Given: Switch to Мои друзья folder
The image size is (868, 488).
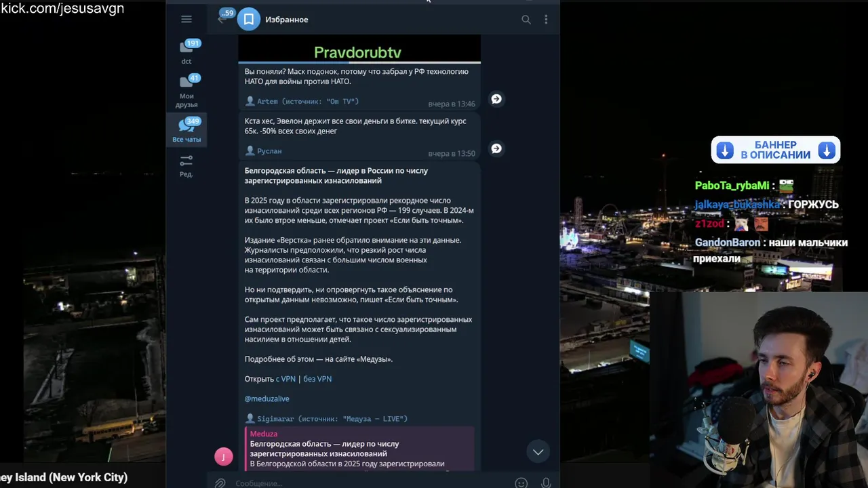Looking at the screenshot, I should pos(186,91).
